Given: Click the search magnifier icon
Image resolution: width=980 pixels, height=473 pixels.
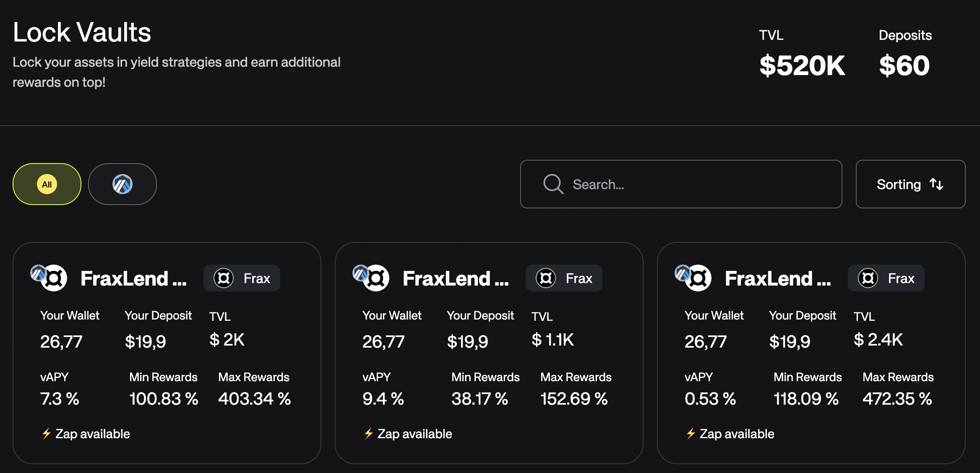Looking at the screenshot, I should [553, 184].
